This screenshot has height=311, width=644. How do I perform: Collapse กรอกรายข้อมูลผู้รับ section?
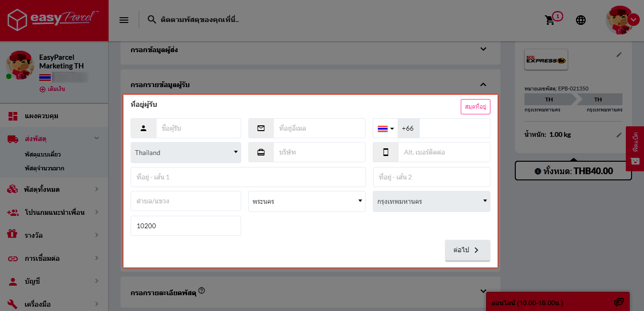point(483,84)
